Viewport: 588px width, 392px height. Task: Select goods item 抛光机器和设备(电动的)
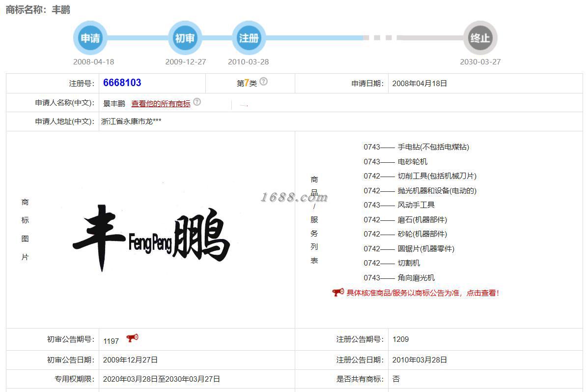coord(437,190)
